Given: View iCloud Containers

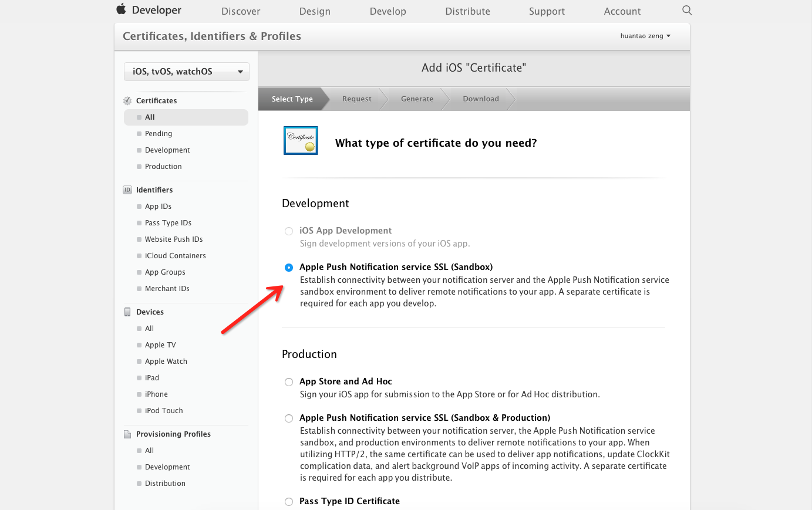Looking at the screenshot, I should coord(176,256).
